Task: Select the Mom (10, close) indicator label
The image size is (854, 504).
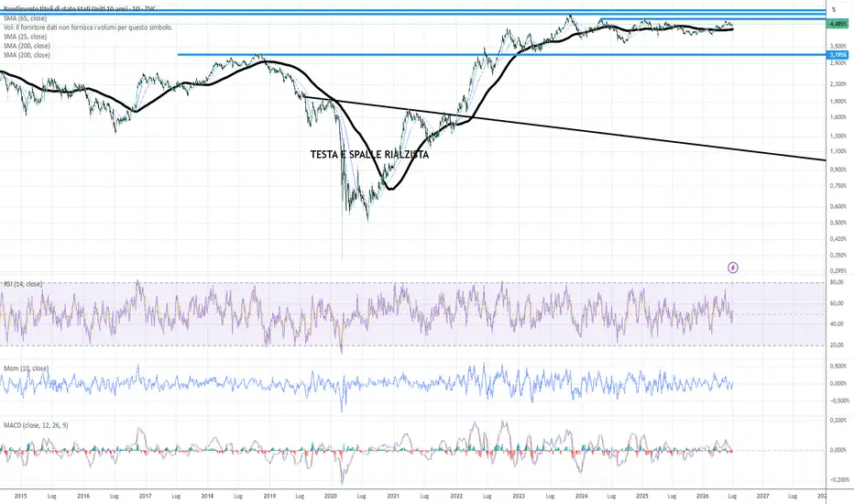Action: coord(27,369)
